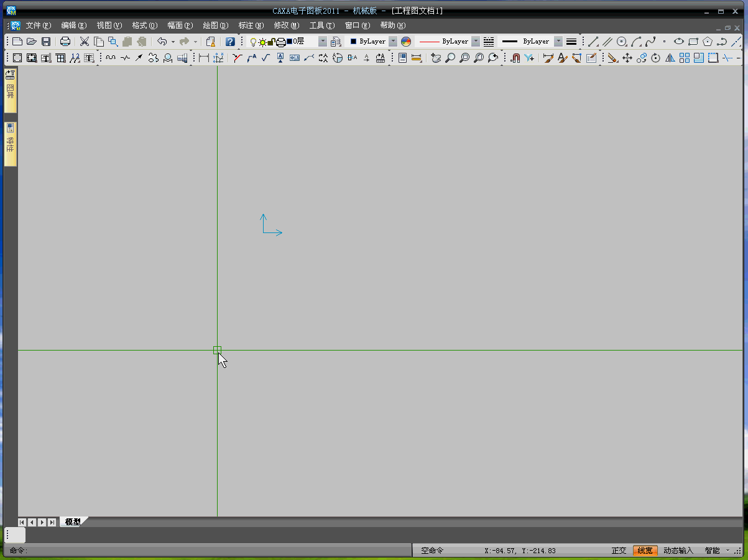The image size is (748, 560).
Task: Click the rotate tool icon
Action: (x=655, y=58)
